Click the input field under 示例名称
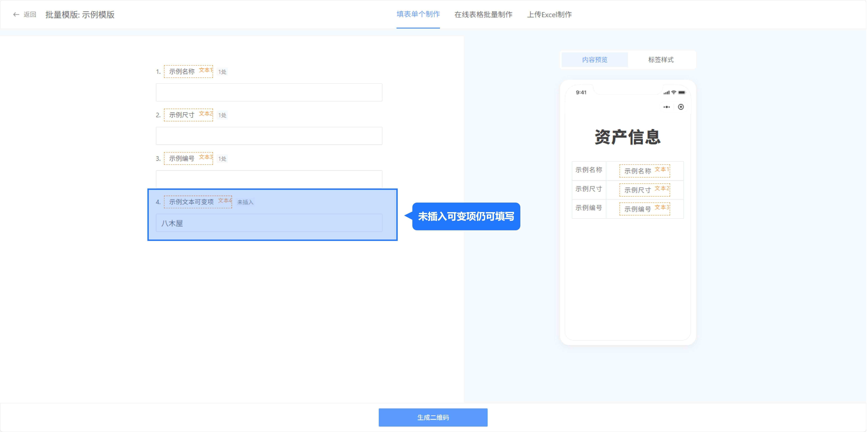 click(x=269, y=92)
